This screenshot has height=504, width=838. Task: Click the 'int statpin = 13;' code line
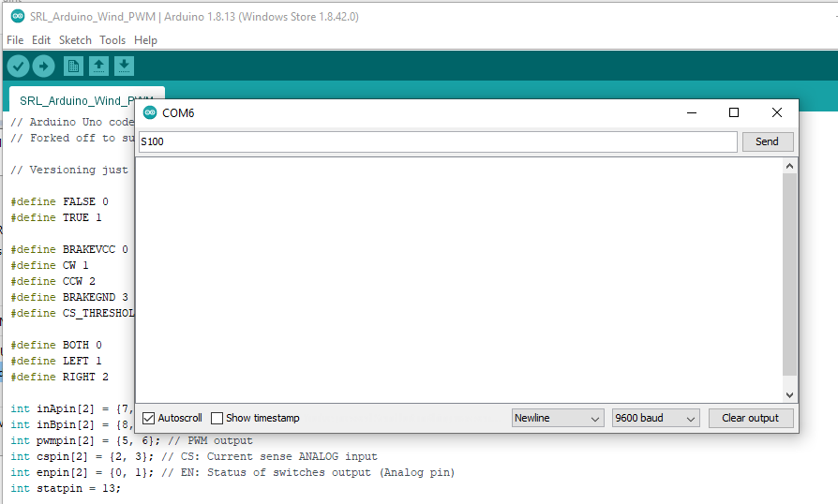pos(66,488)
